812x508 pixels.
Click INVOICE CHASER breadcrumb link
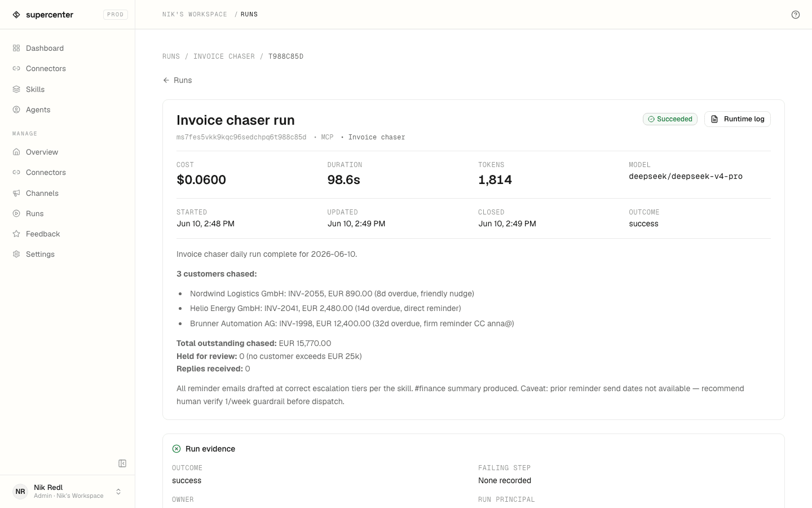pyautogui.click(x=224, y=56)
